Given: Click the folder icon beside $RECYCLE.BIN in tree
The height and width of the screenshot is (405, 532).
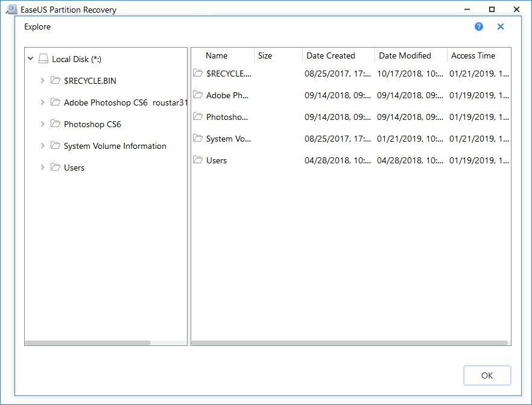Looking at the screenshot, I should coord(55,80).
